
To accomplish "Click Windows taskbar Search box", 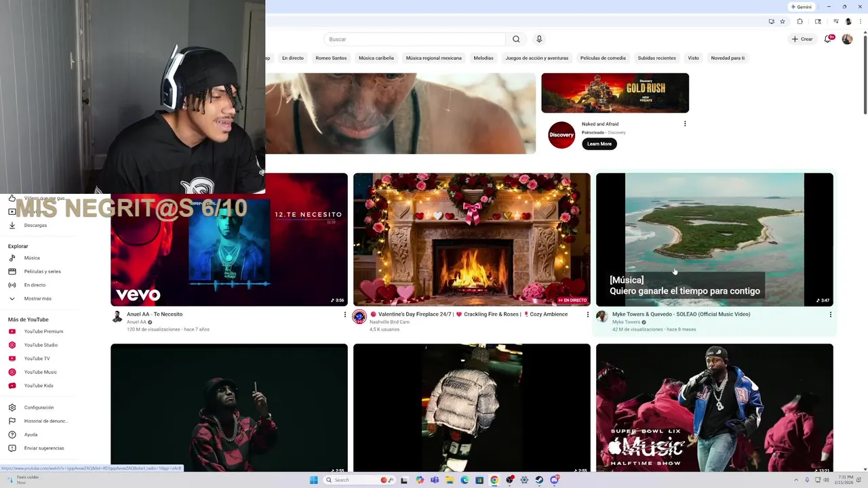I will tap(358, 480).
